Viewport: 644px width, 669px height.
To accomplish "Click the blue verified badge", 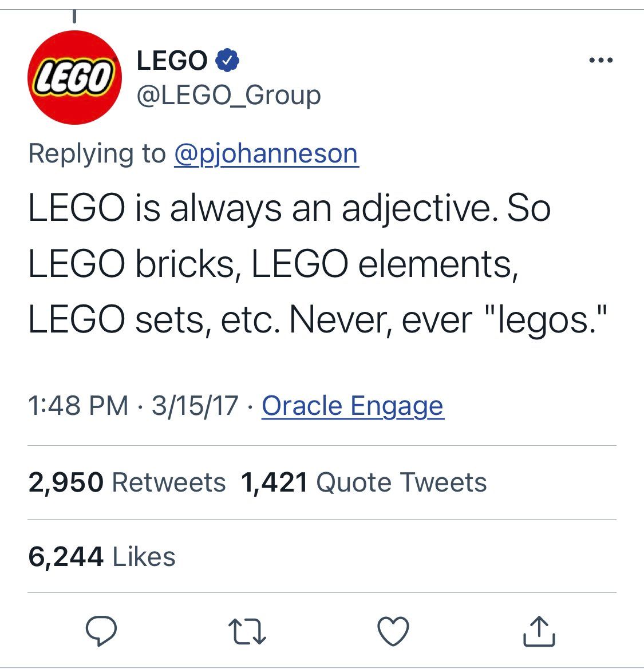I will point(227,61).
